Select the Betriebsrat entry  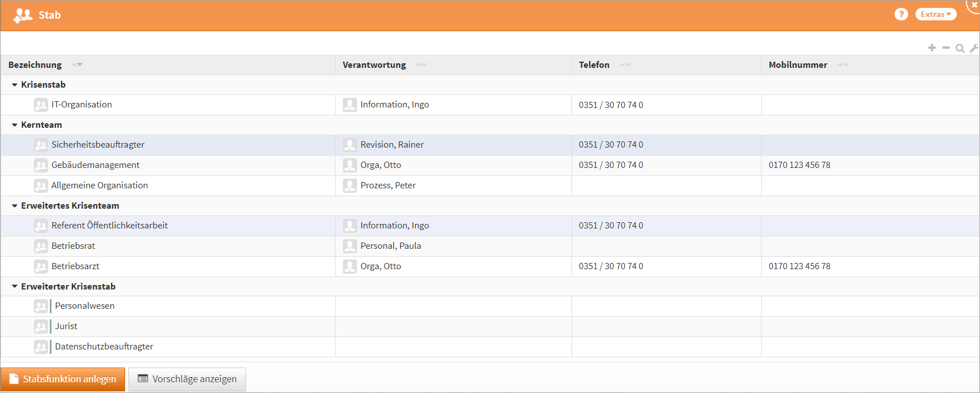(x=73, y=246)
